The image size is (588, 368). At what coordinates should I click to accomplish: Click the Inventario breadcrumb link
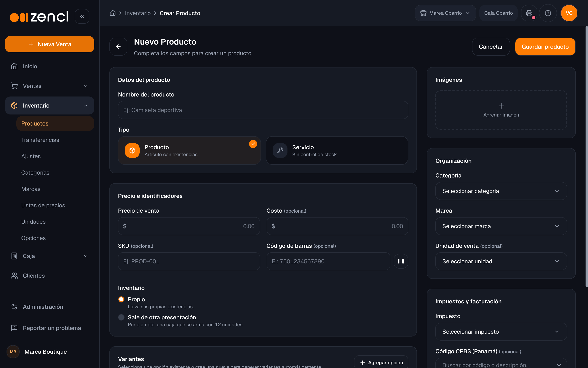coord(138,13)
